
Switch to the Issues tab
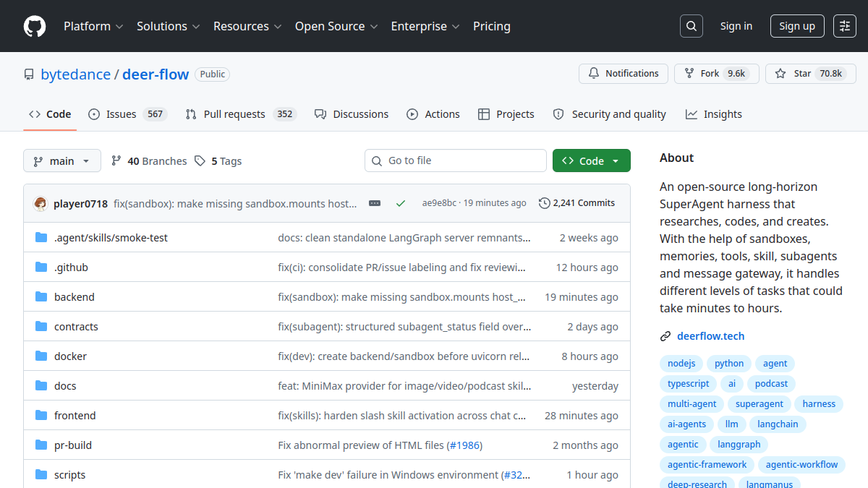coord(127,114)
